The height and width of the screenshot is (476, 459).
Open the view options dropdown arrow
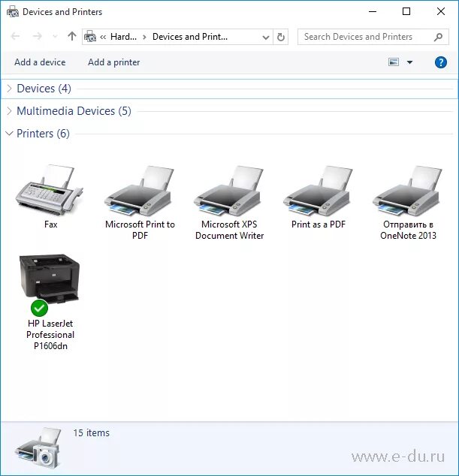tap(409, 62)
